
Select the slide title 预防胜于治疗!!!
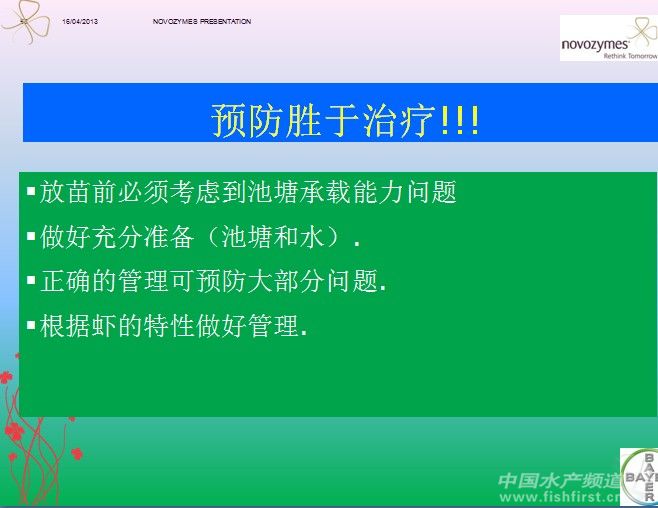point(345,120)
